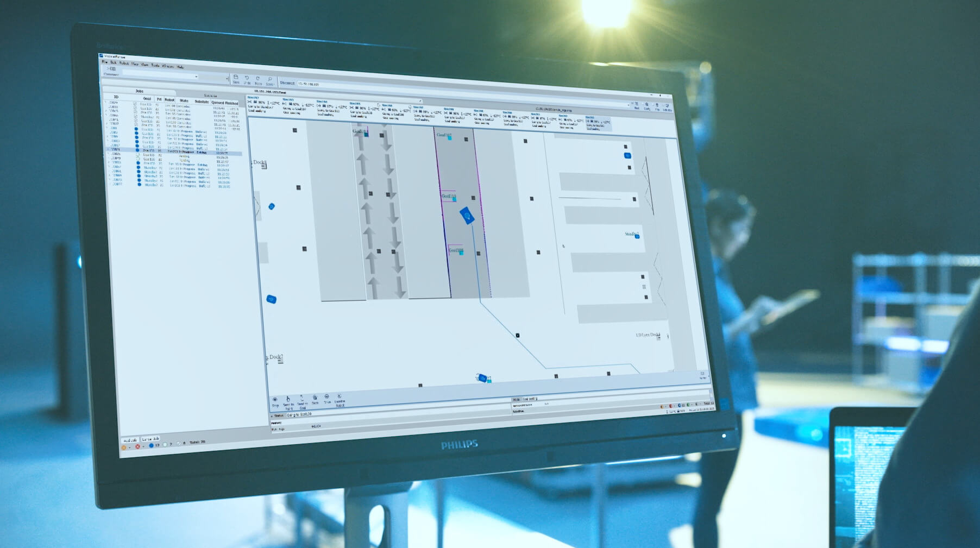Click the Queued column header
The height and width of the screenshot is (548, 980).
tap(217, 102)
